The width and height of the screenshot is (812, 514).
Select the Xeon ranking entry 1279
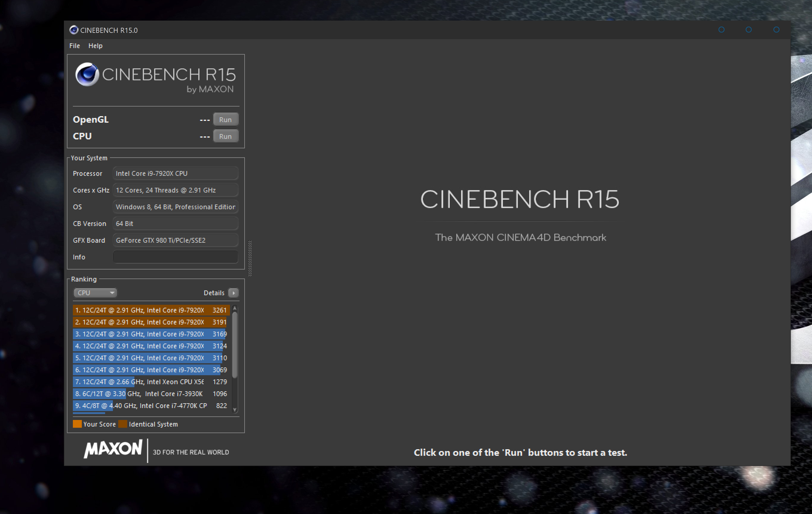coord(151,381)
